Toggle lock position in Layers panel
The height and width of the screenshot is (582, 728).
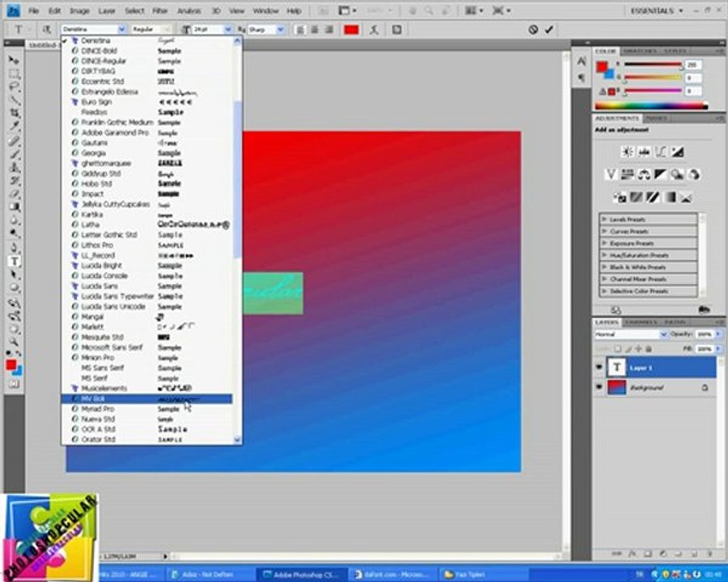(x=639, y=348)
